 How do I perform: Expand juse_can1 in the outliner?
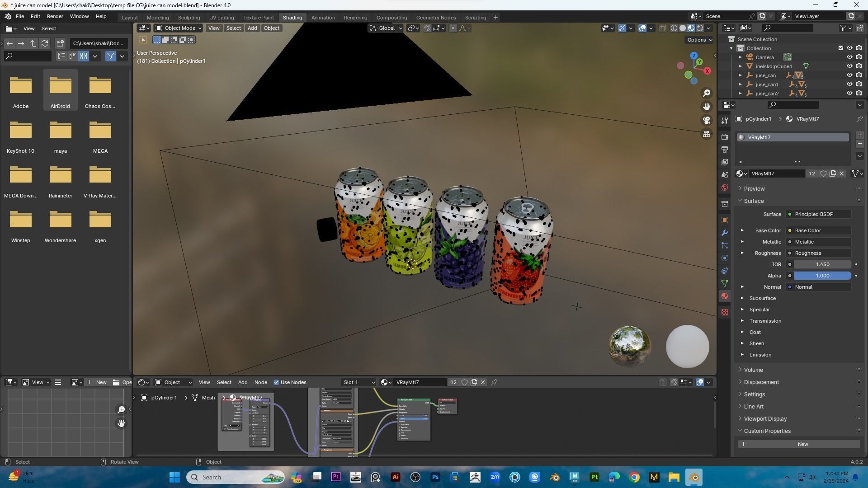pos(741,84)
